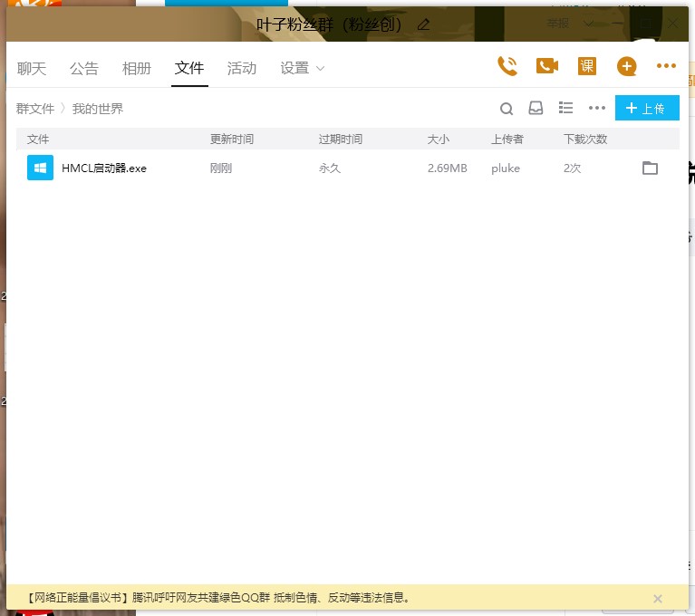Open the group class (课) icon
This screenshot has width=695, height=616.
[x=587, y=66]
